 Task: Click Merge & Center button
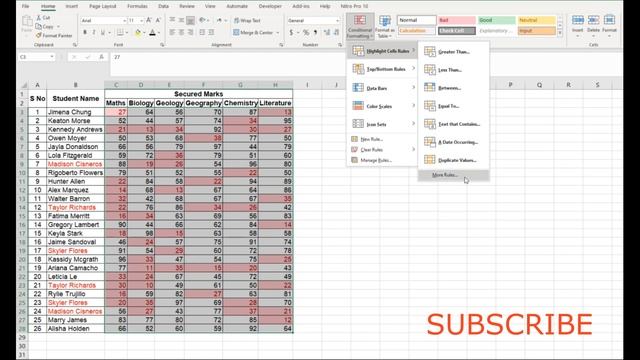pos(253,32)
